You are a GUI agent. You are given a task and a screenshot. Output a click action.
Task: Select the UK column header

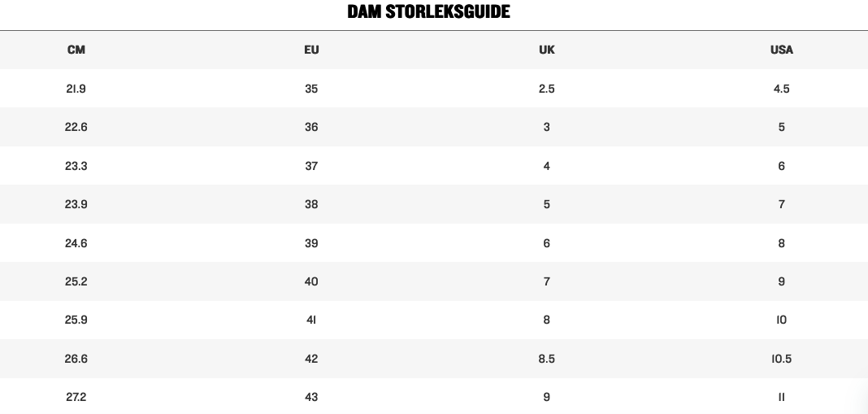pos(546,50)
